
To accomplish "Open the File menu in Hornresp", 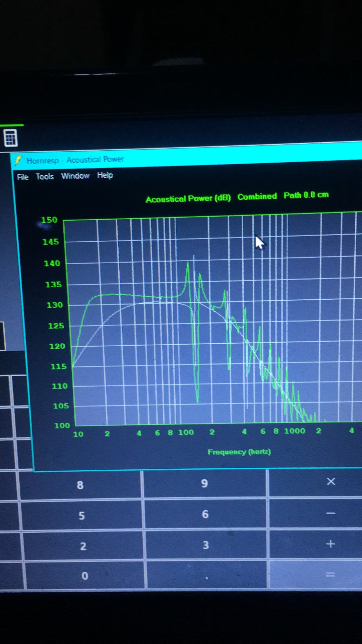I will [23, 177].
